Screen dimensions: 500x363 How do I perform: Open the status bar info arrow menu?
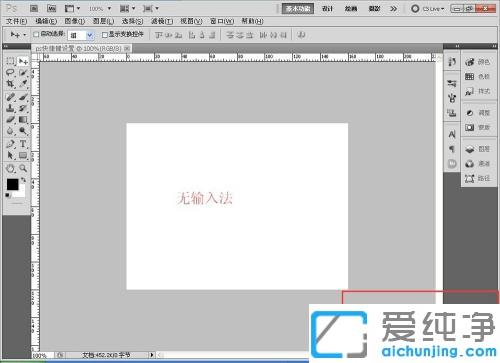pyautogui.click(x=152, y=355)
